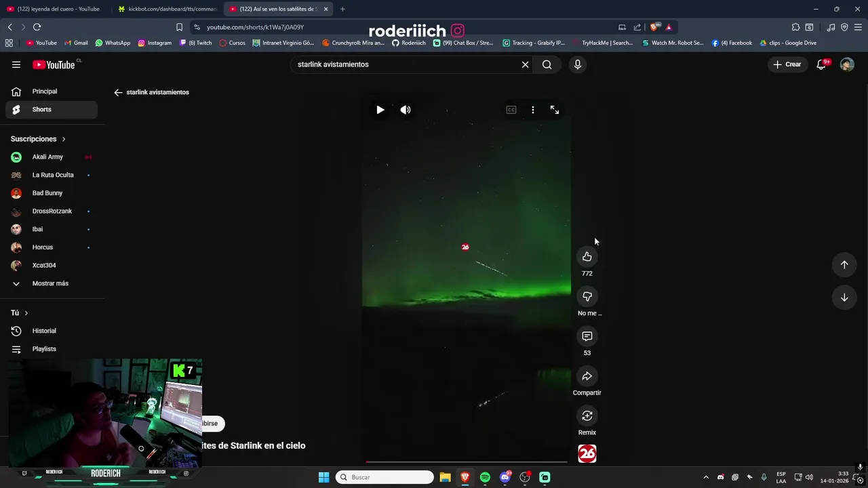
Task: Open the bookmarks apps grid icon
Action: 9,43
